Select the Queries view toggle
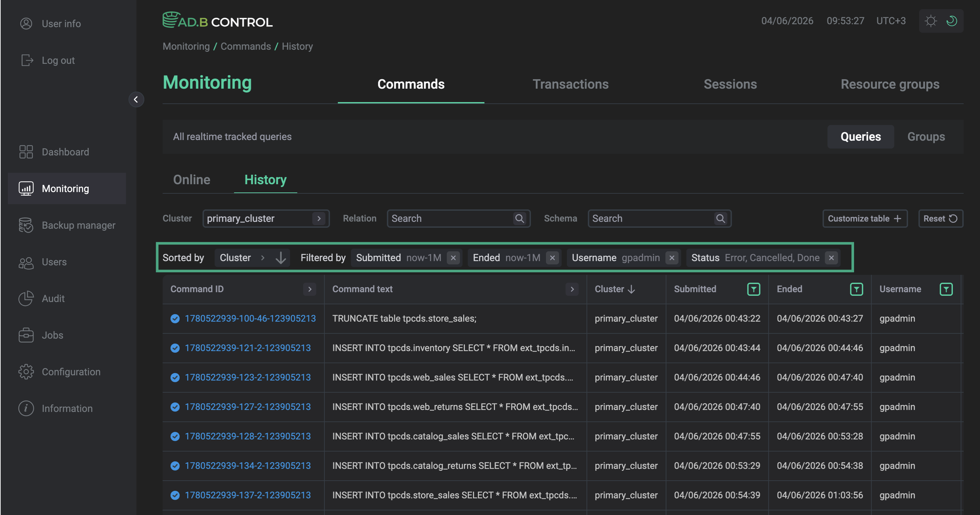The height and width of the screenshot is (515, 980). click(x=861, y=137)
